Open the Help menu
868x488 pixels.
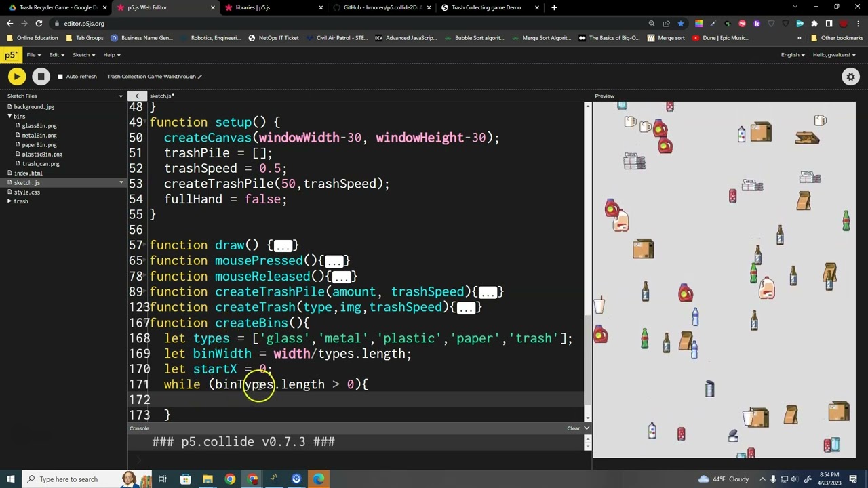click(x=112, y=55)
